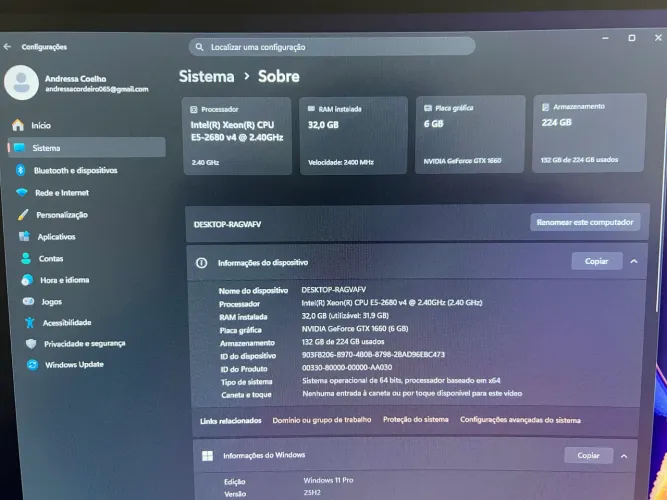The width and height of the screenshot is (667, 500).
Task: Click the Edição value Windows 11 Pro
Action: coord(328,480)
